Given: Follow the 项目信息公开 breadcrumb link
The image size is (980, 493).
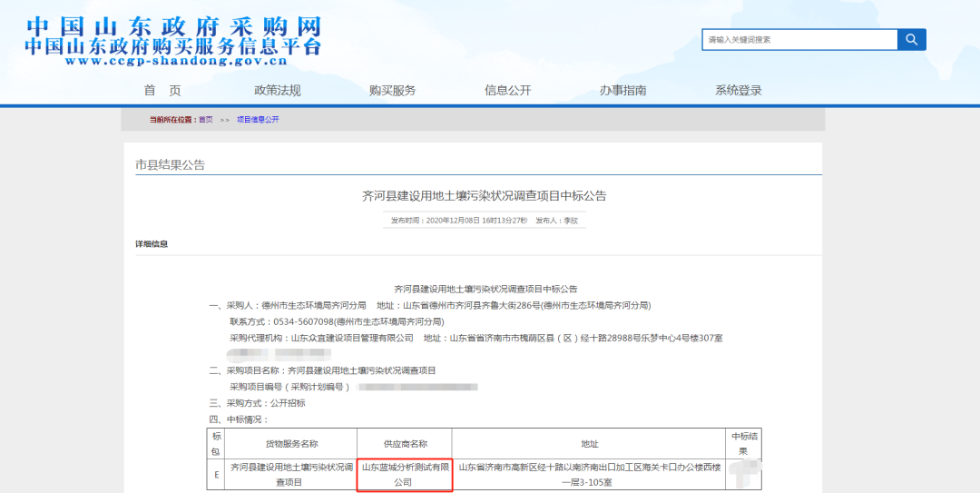Looking at the screenshot, I should [258, 120].
